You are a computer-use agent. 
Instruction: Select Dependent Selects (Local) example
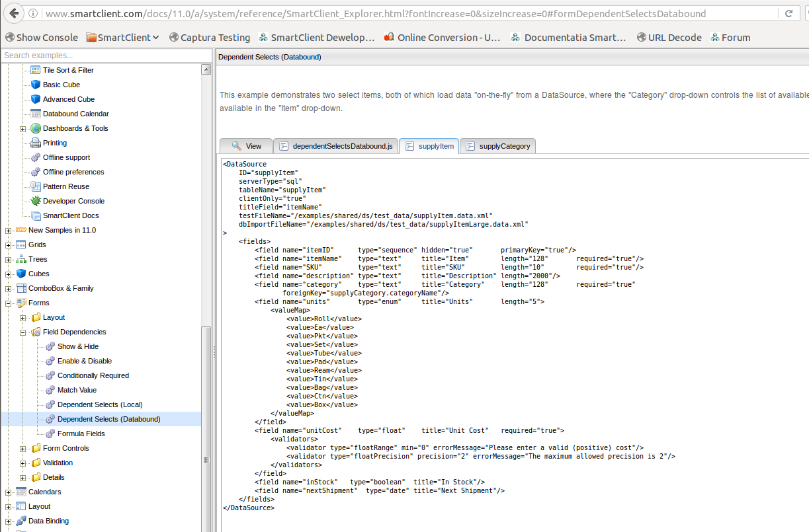tap(100, 404)
